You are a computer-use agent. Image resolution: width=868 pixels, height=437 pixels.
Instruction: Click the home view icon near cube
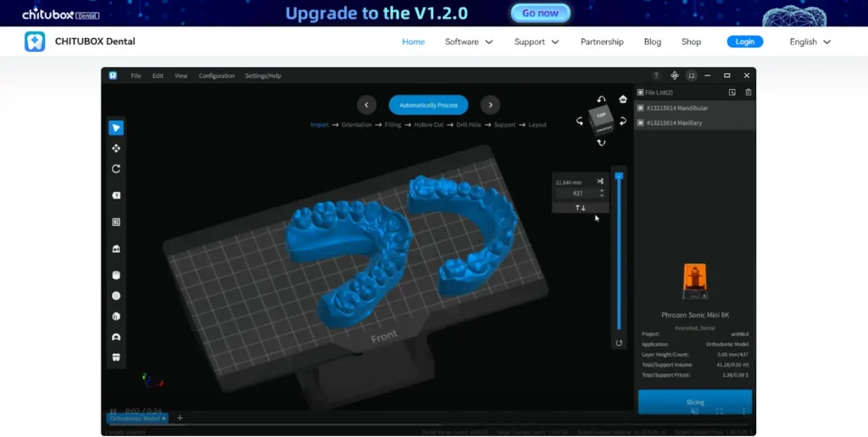click(x=623, y=99)
